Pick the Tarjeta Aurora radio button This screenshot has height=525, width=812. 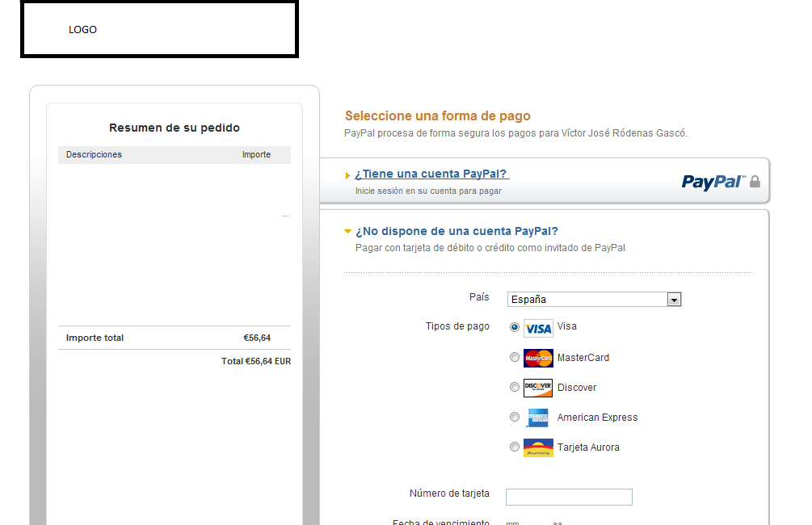click(515, 447)
